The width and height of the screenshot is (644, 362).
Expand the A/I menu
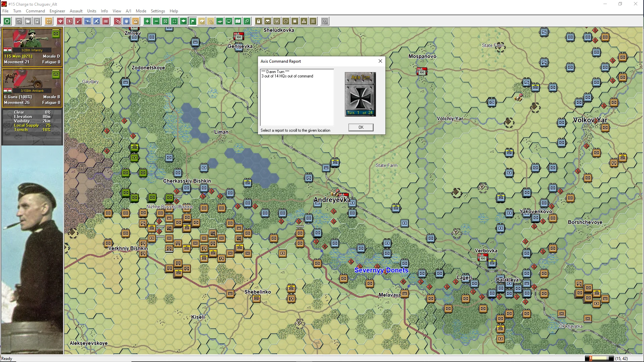point(128,11)
